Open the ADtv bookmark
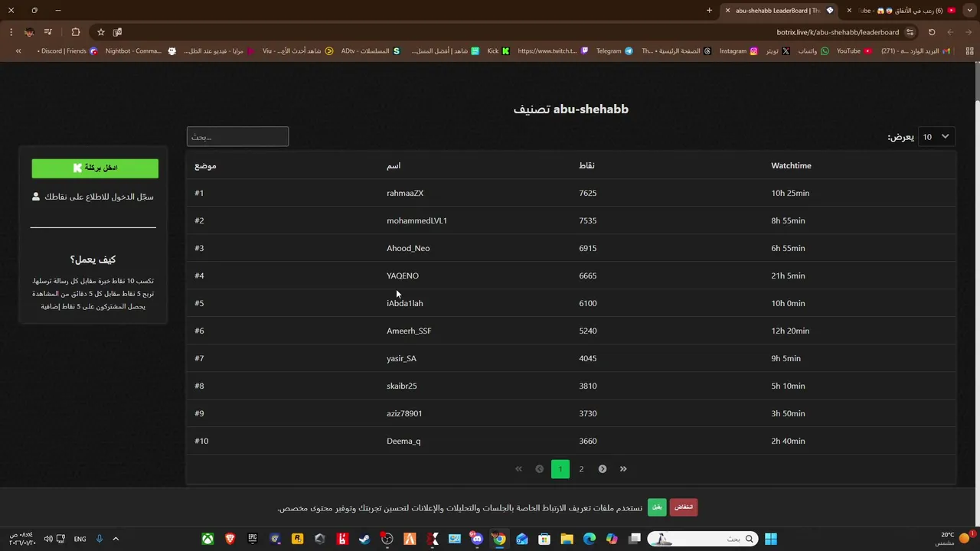Viewport: 980px width, 551px height. tap(371, 51)
